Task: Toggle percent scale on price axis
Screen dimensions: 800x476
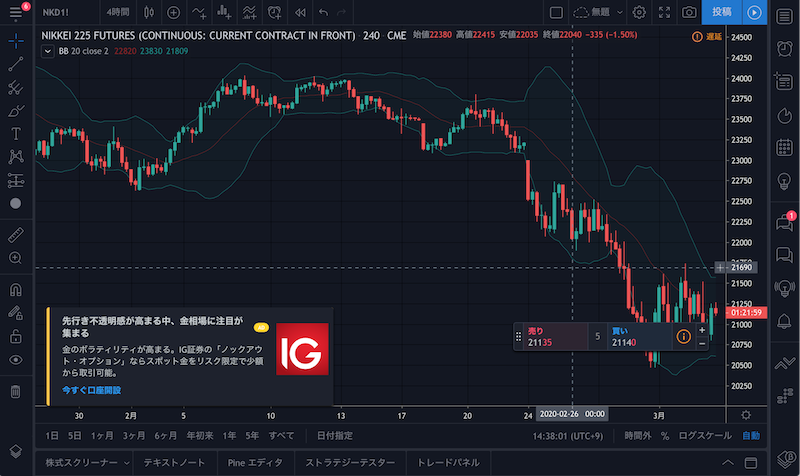Action: (663, 436)
